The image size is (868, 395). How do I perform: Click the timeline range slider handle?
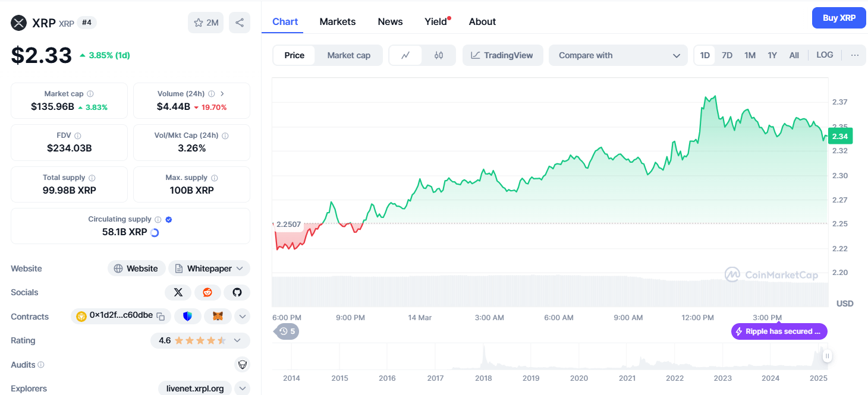coord(827,356)
